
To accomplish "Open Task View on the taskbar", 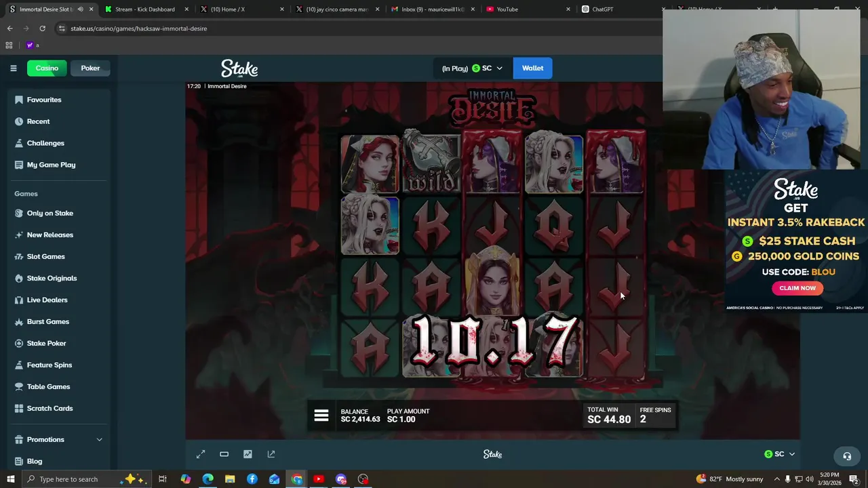I will pyautogui.click(x=163, y=479).
